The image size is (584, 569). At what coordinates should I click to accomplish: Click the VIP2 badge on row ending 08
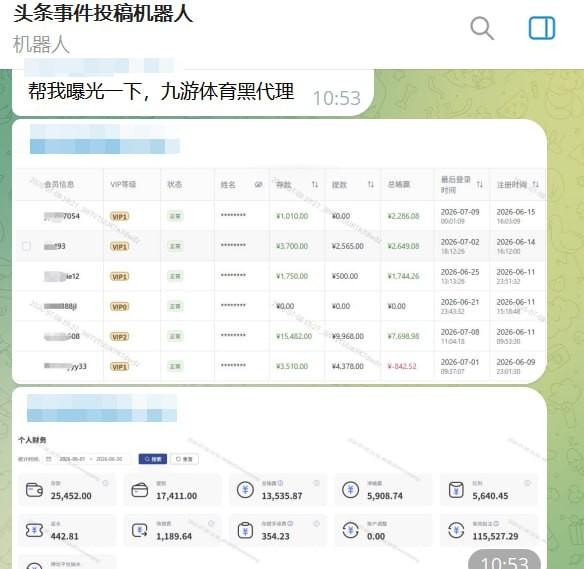120,337
